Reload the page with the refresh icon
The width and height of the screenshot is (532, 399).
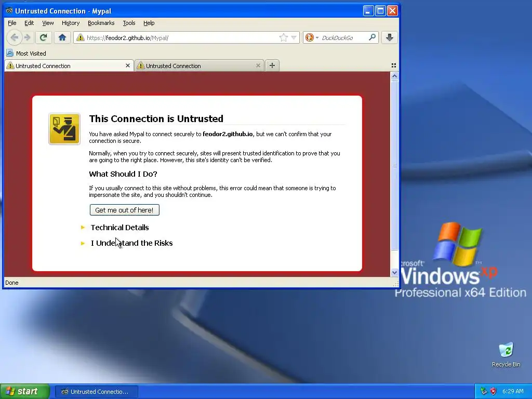click(x=43, y=37)
